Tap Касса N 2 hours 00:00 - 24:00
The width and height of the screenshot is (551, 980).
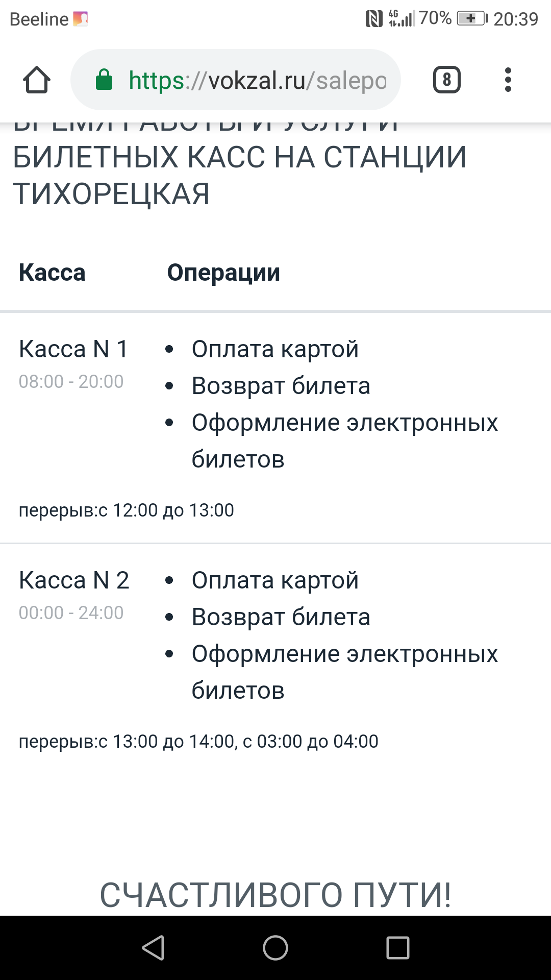click(x=71, y=613)
